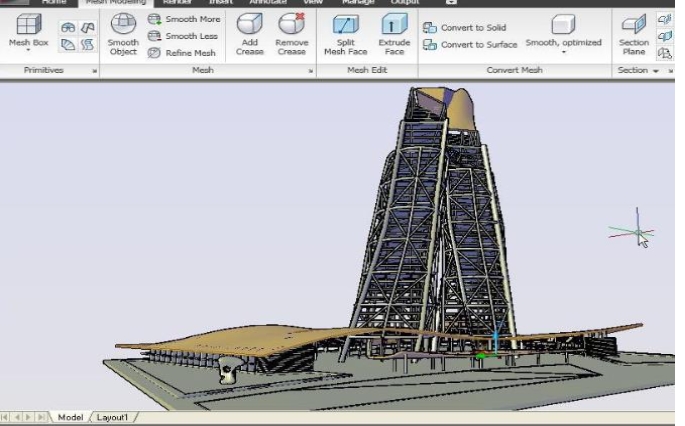Choose the Remove Crease tool

point(292,34)
